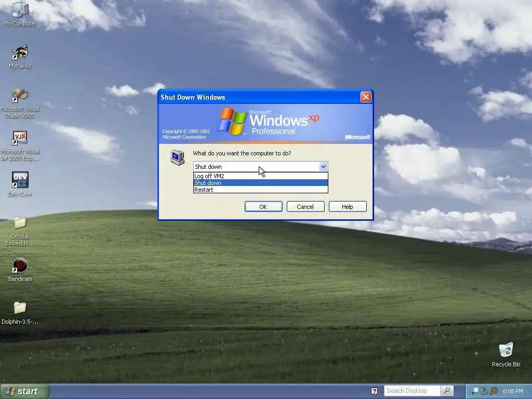Open the white magnifier tray icon

(475, 391)
